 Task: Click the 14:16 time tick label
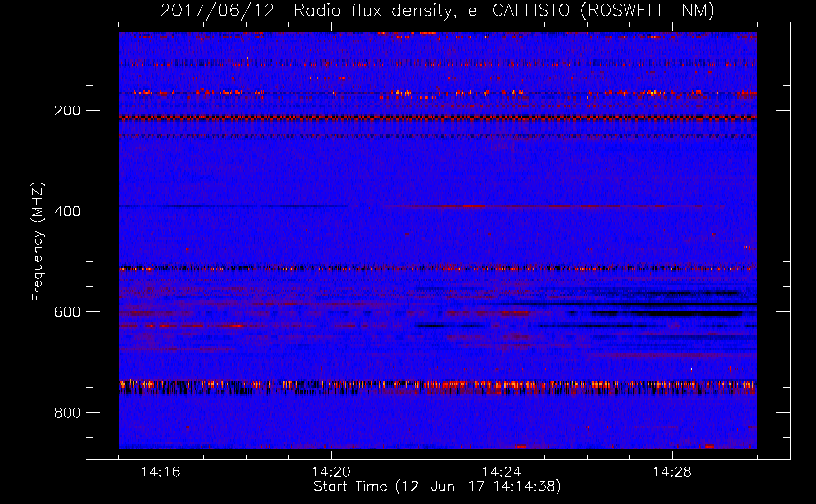(161, 472)
